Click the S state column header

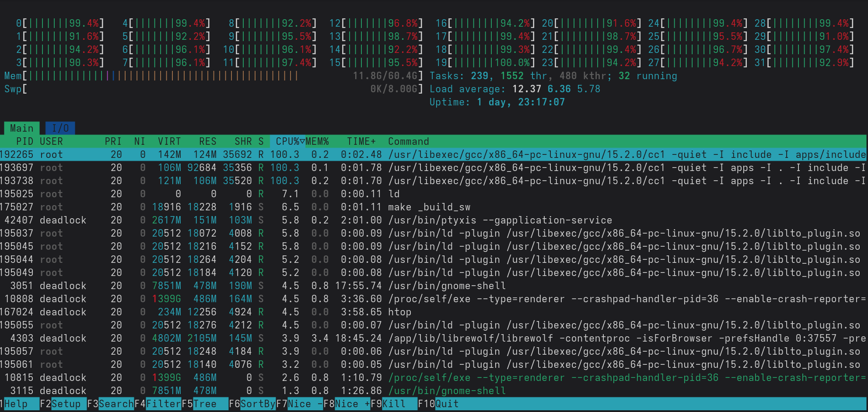click(261, 141)
